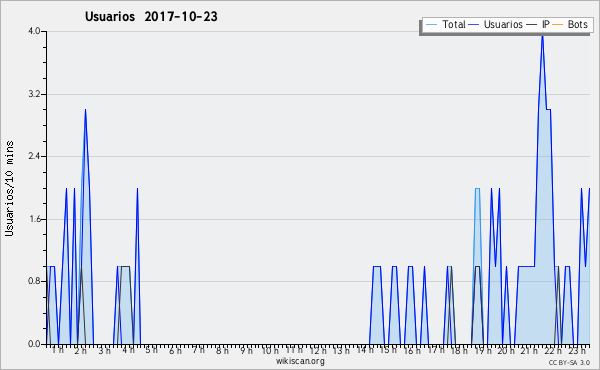
Task: Click the y-axis value 0.8
Action: (34, 281)
